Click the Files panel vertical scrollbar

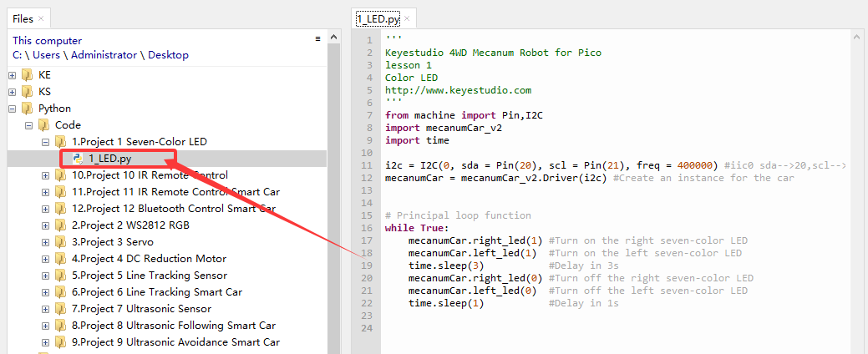pos(334,199)
